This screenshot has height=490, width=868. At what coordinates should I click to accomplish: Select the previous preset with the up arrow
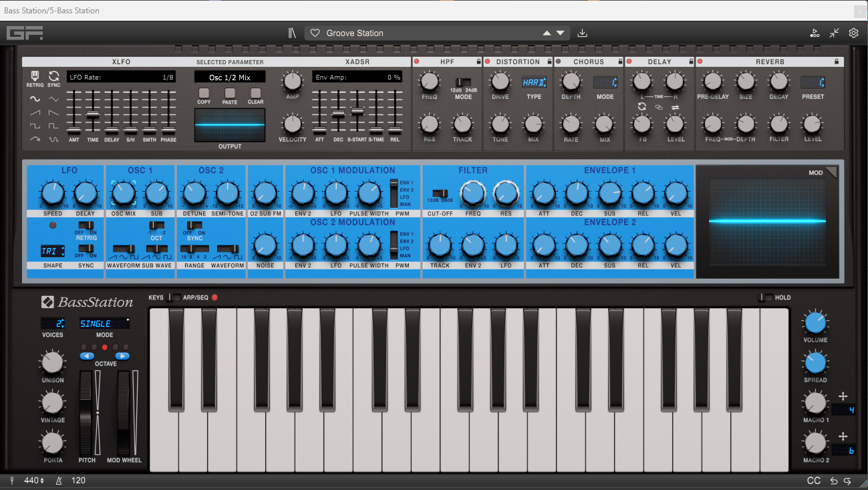[547, 33]
